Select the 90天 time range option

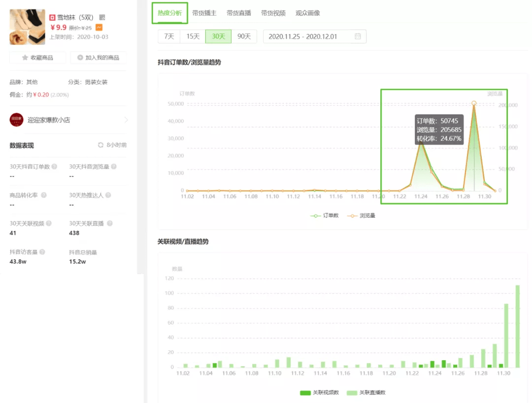point(244,36)
